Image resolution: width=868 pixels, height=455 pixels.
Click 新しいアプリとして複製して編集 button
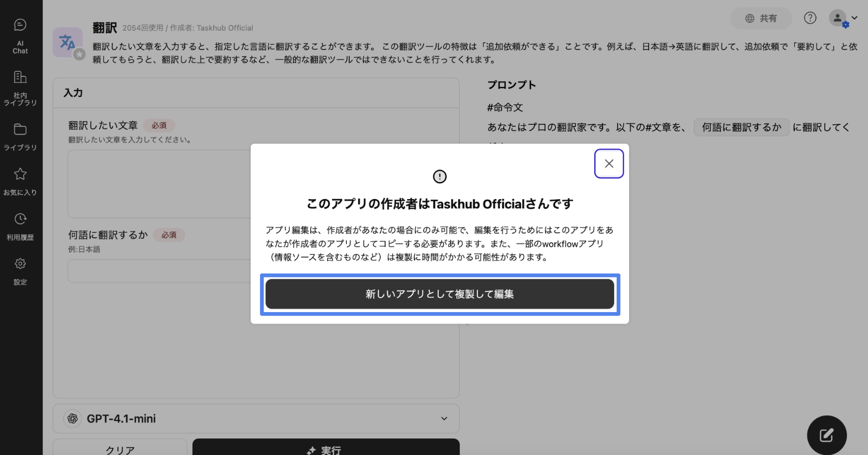tap(440, 294)
